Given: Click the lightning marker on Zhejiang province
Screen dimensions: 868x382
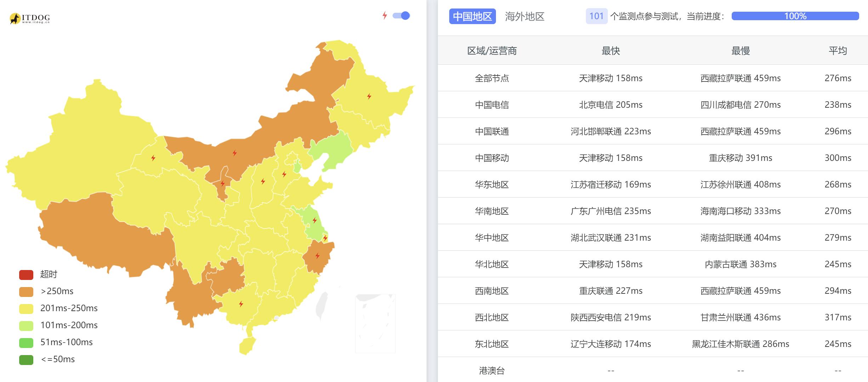Looking at the screenshot, I should (318, 256).
